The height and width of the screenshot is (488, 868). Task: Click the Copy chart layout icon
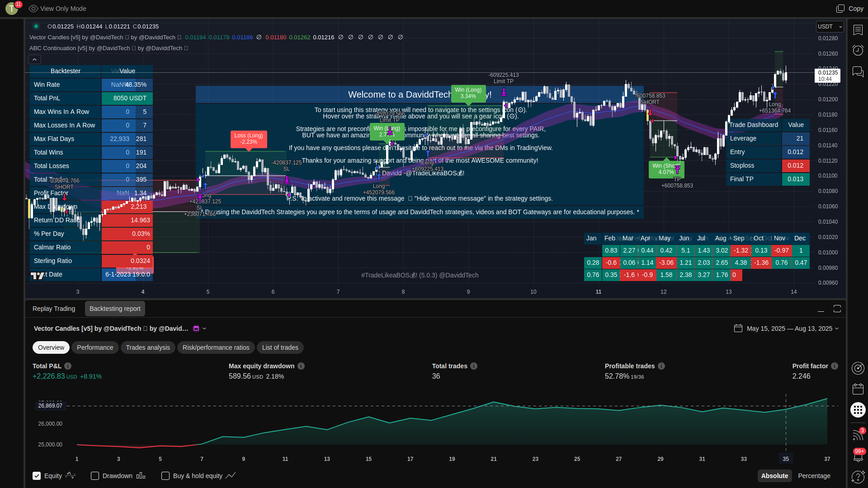(840, 9)
